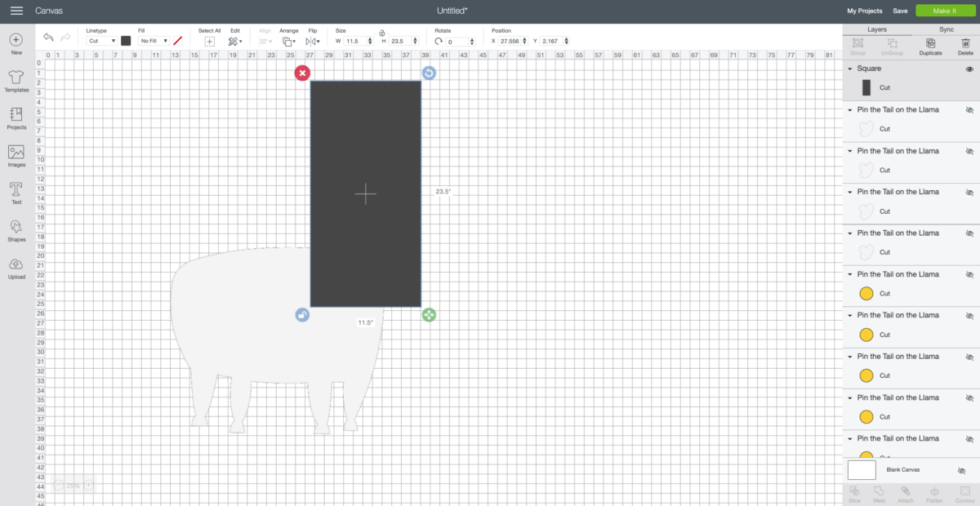Open the hamburger menu
The image size is (980, 506).
point(16,11)
